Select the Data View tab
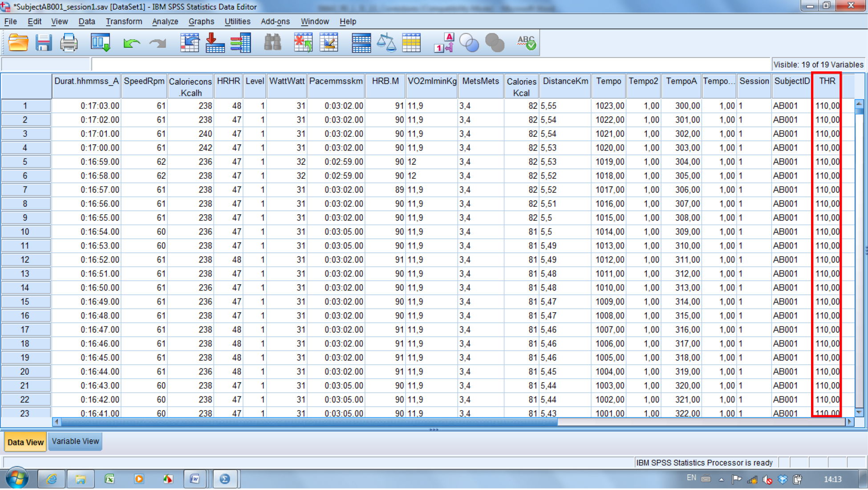 [25, 442]
